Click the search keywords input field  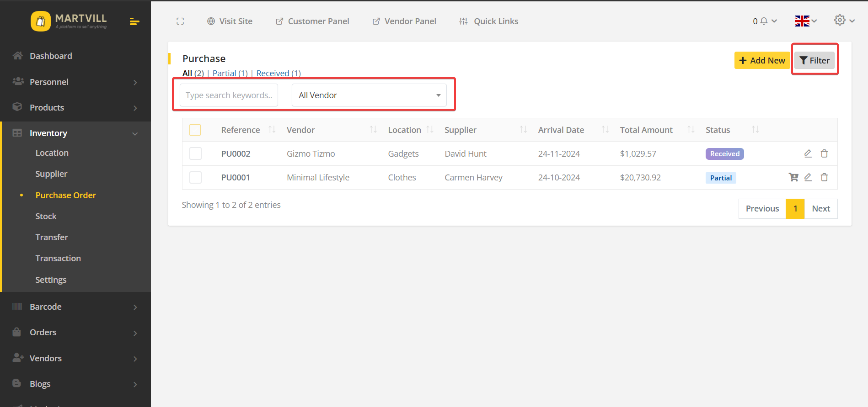click(229, 95)
